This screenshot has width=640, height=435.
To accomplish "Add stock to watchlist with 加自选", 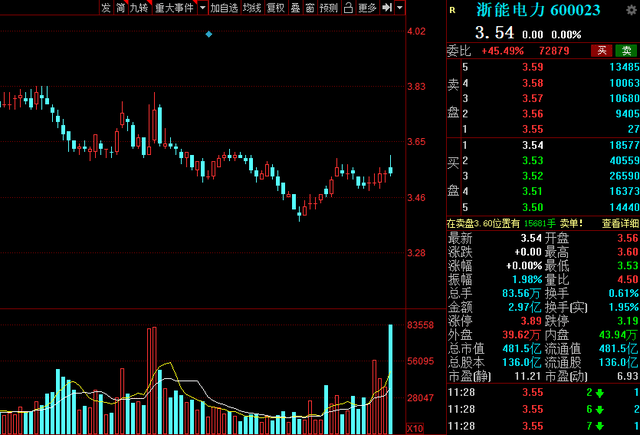I will 223,8.
